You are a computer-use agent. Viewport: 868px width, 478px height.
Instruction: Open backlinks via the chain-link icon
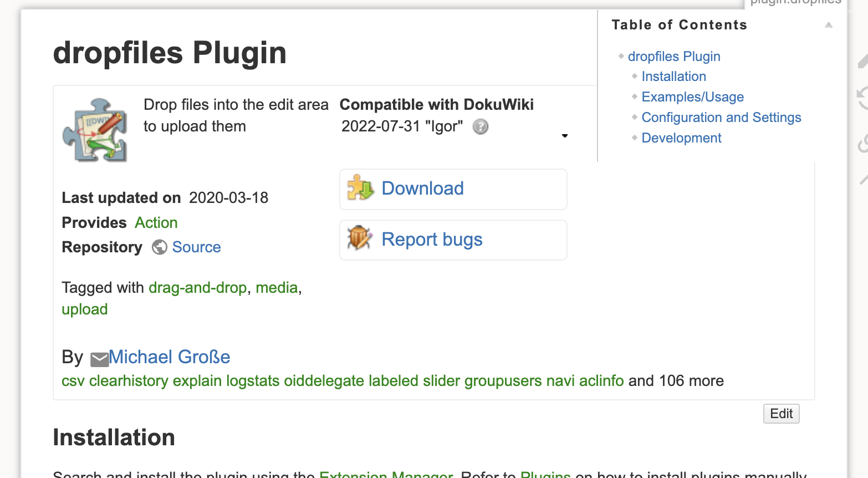coord(862,144)
